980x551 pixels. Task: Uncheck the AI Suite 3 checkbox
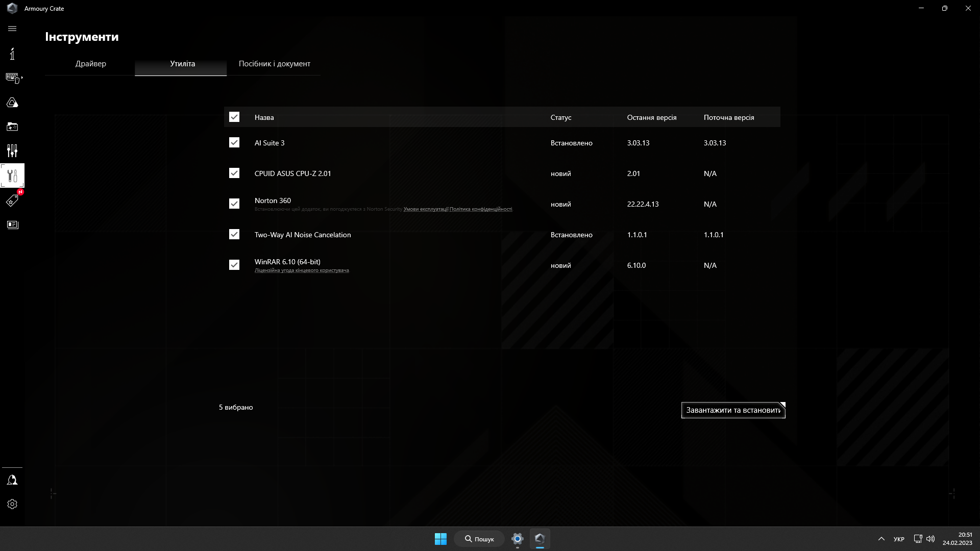tap(234, 143)
